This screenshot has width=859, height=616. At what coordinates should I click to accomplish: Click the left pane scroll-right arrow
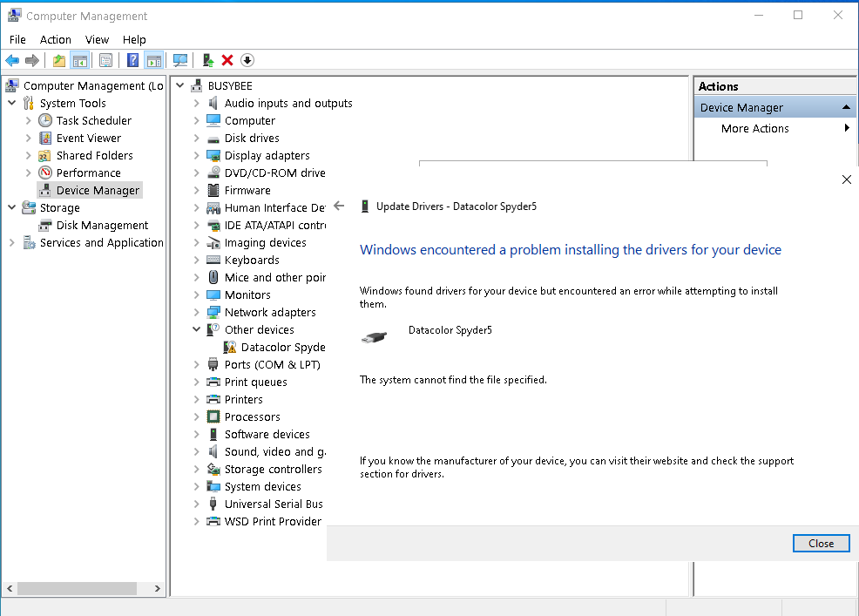pyautogui.click(x=157, y=588)
